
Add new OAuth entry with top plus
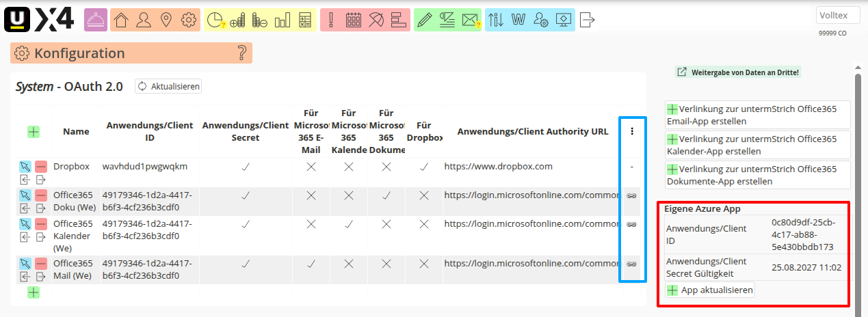coord(34,132)
